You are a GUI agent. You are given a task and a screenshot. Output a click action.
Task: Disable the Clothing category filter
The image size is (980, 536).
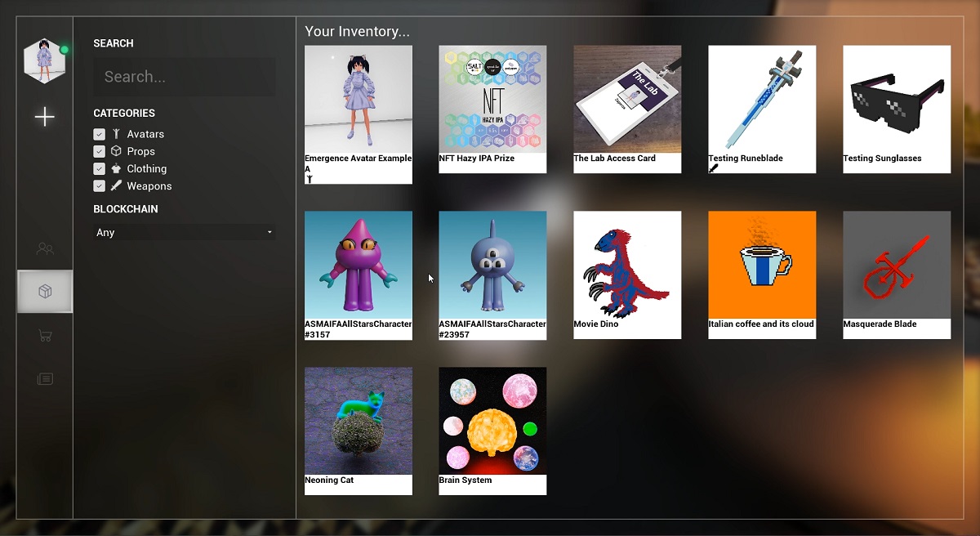99,169
